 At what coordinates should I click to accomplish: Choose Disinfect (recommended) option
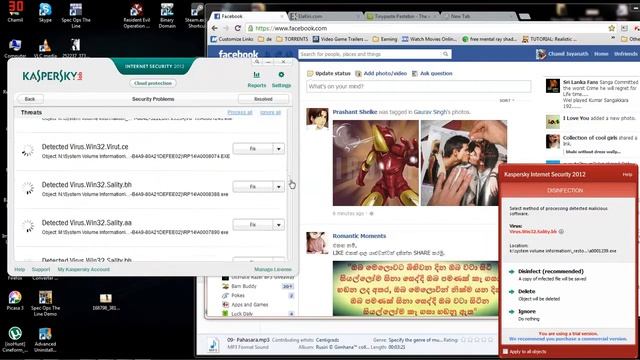click(550, 271)
